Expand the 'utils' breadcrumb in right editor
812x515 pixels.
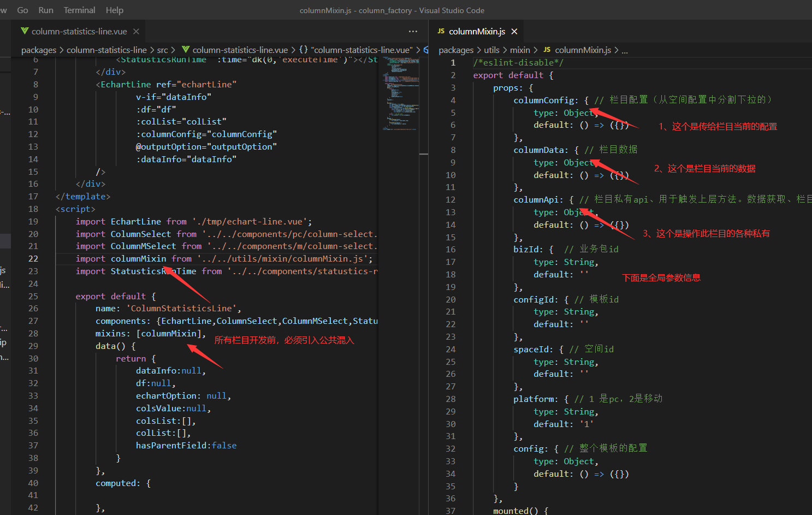click(x=491, y=50)
